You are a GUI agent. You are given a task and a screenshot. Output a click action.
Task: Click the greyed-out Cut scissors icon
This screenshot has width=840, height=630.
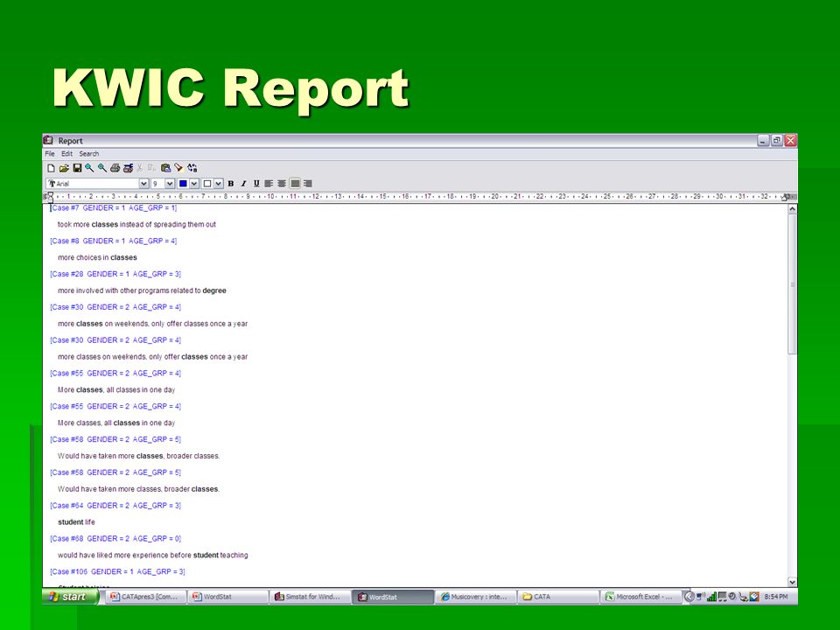[140, 168]
